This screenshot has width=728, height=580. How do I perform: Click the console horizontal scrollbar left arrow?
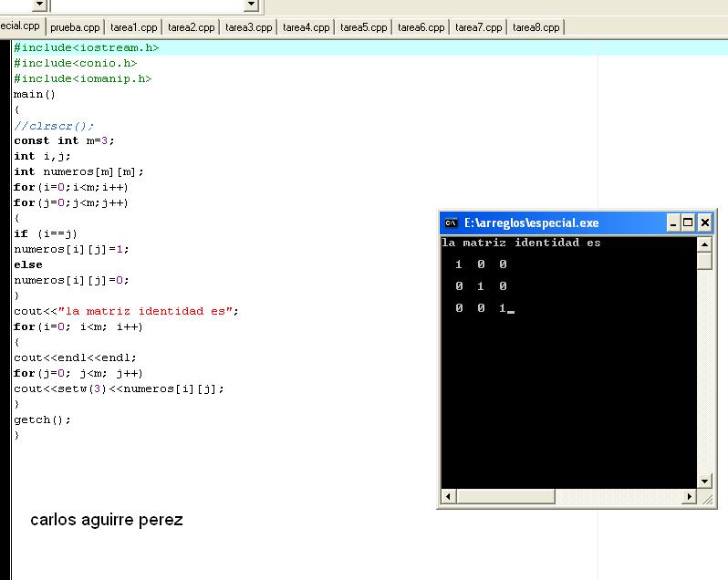tap(448, 496)
